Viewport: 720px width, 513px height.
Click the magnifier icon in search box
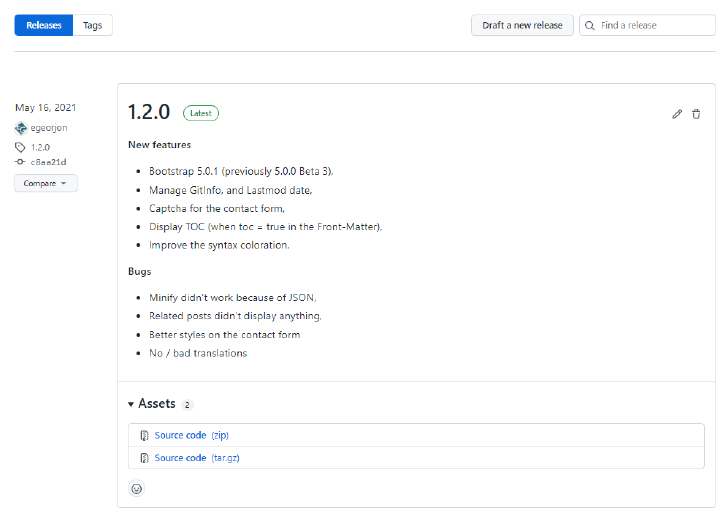point(590,25)
